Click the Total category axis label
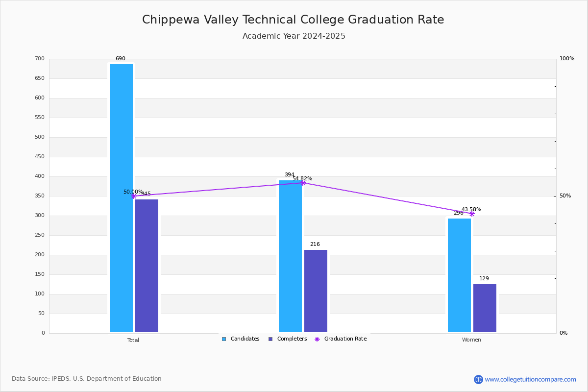This screenshot has width=588, height=392. [x=133, y=340]
